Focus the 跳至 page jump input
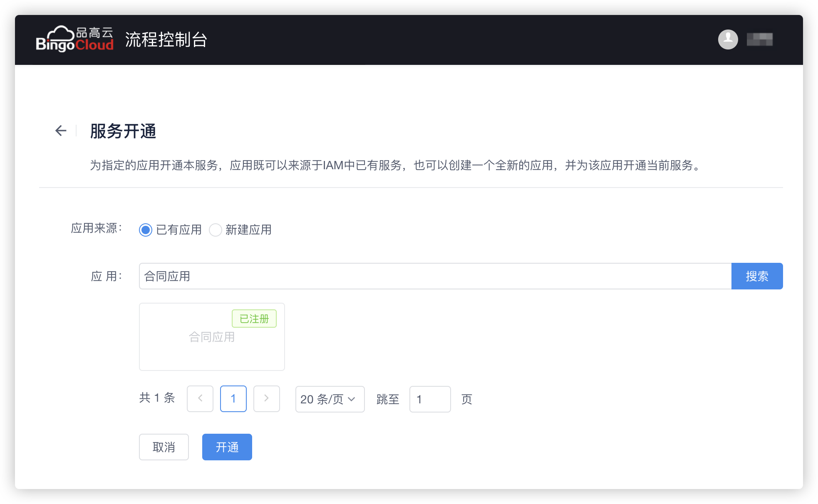This screenshot has width=818, height=504. click(430, 399)
